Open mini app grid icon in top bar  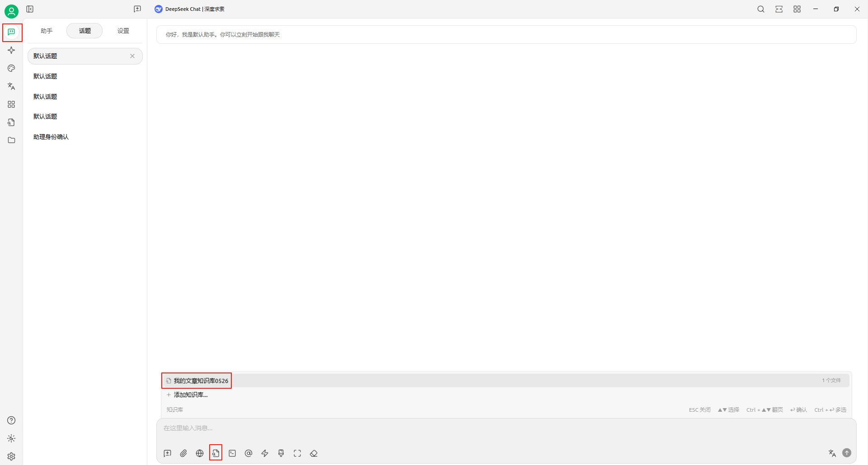[x=797, y=9]
